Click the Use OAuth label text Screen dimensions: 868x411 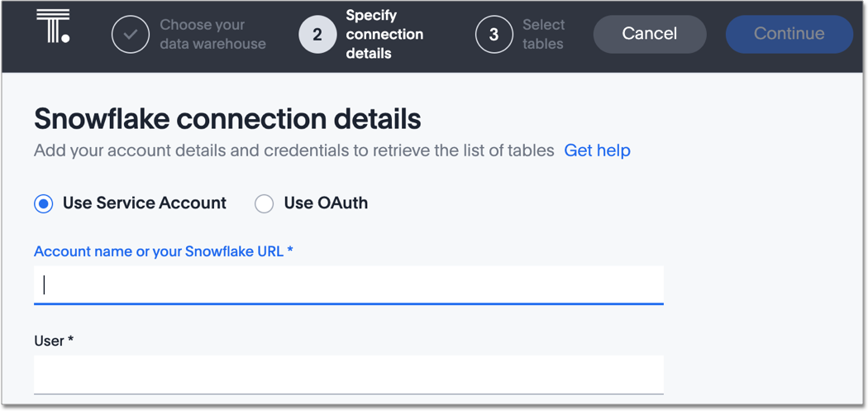(x=326, y=203)
